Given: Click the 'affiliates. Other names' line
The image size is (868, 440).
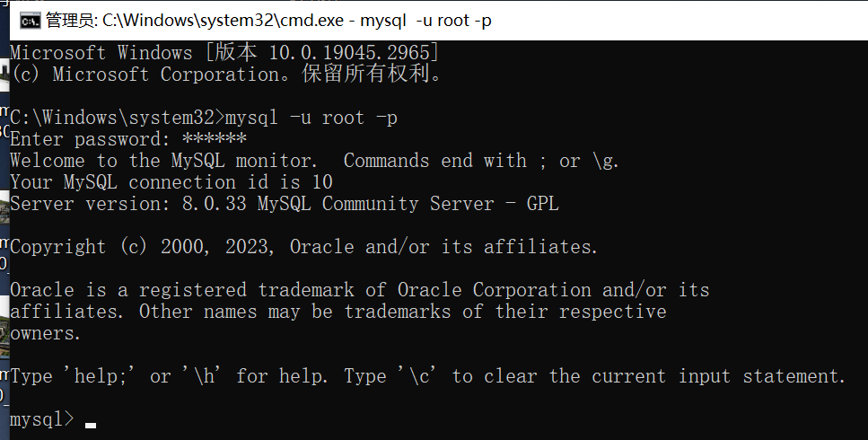Looking at the screenshot, I should 338,312.
